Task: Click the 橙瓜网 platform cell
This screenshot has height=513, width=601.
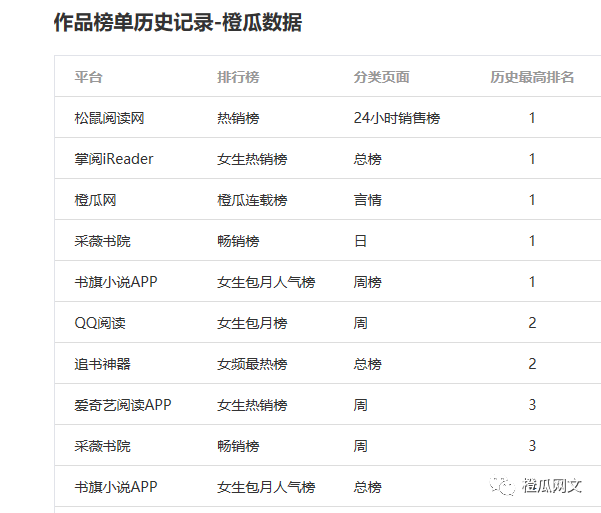Action: [x=95, y=200]
